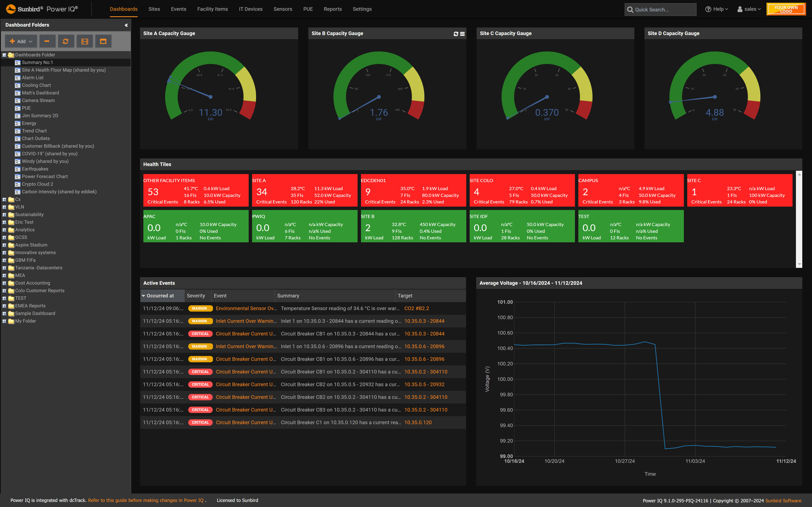The width and height of the screenshot is (812, 507).
Task: Open the menu icon on Site B Capacity Gauge
Action: [x=462, y=34]
